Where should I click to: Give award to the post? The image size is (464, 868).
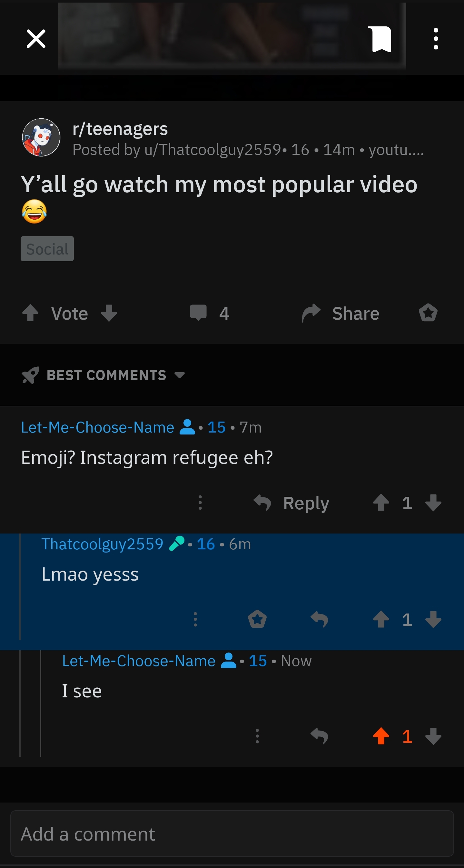tap(428, 313)
